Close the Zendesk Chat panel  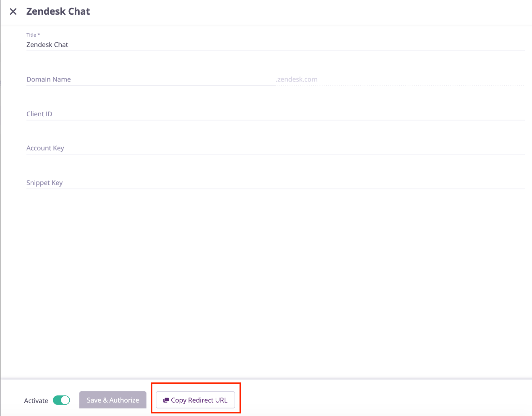[13, 12]
